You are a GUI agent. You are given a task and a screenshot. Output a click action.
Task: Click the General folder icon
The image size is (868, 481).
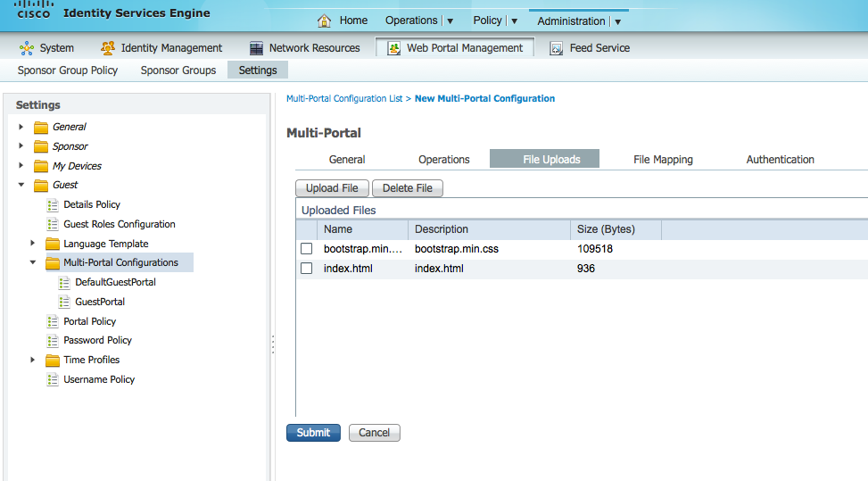pyautogui.click(x=40, y=128)
